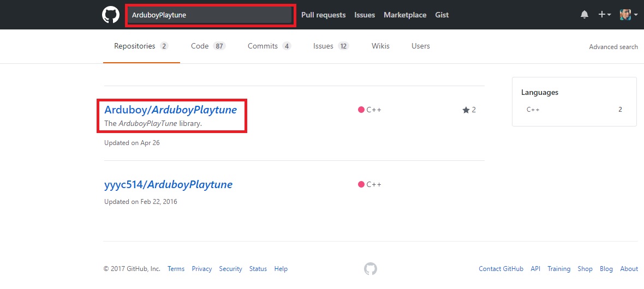
Task: Click the Contact GitHub footer link
Action: [x=500, y=269]
